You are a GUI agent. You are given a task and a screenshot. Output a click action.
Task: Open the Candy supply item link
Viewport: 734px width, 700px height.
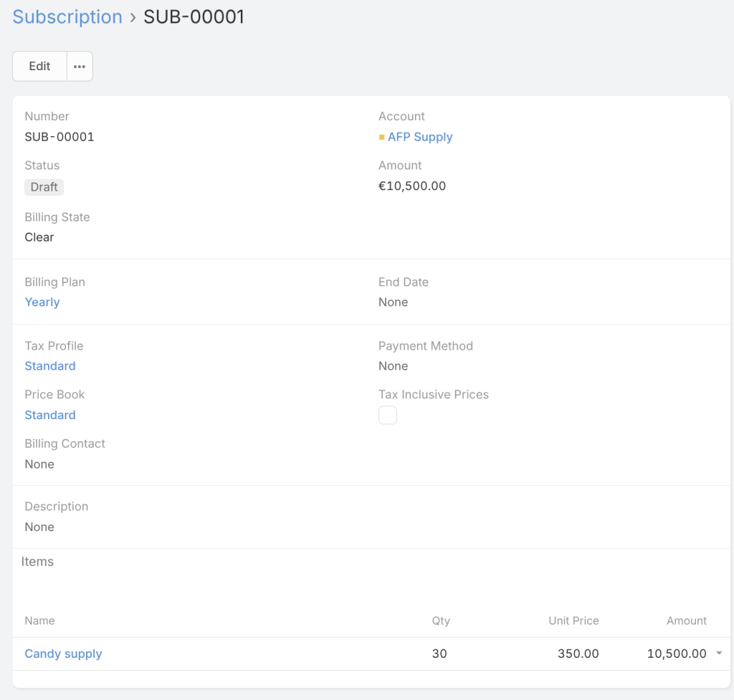tap(63, 653)
